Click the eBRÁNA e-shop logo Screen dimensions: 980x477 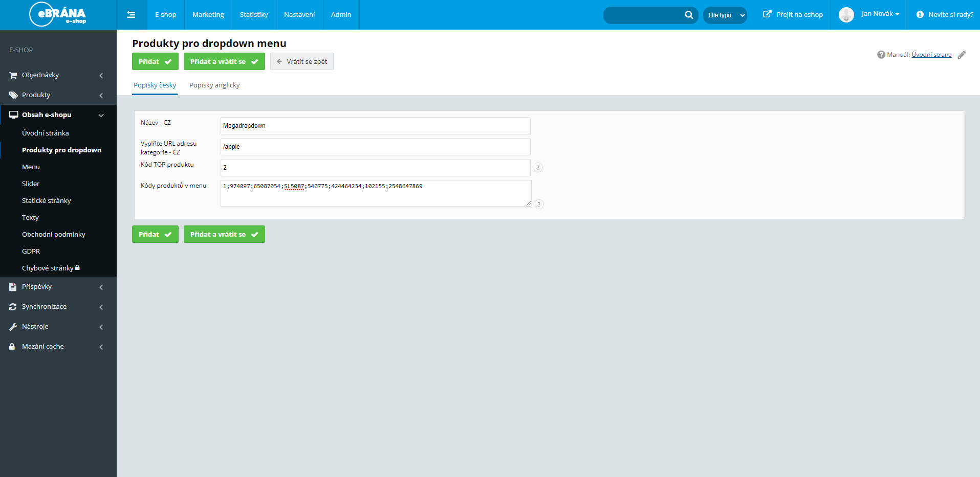point(58,14)
